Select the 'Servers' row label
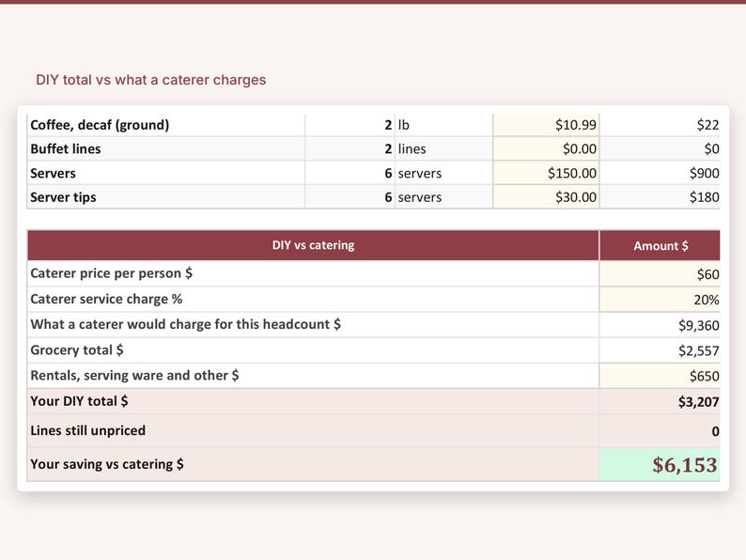This screenshot has height=560, width=746. point(53,173)
